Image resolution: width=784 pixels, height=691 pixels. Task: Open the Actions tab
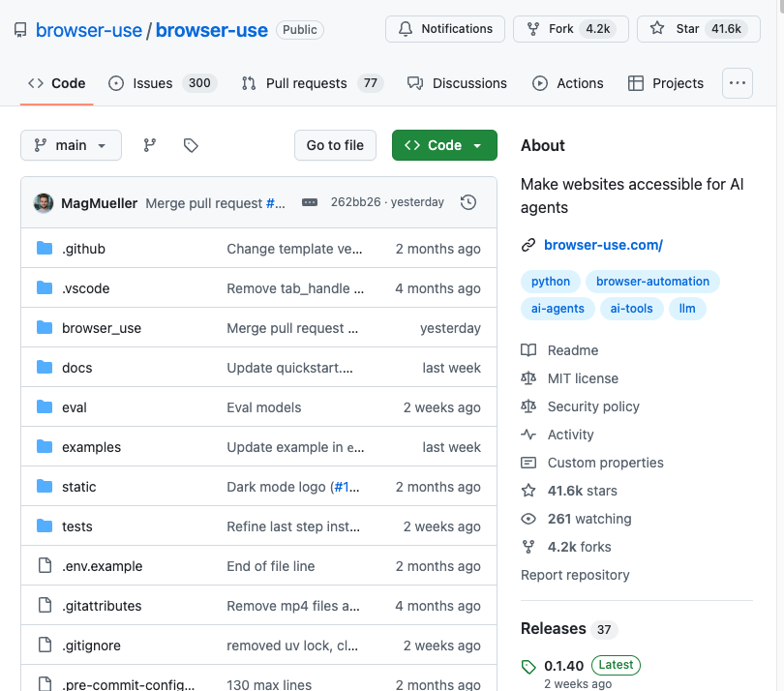tap(568, 83)
